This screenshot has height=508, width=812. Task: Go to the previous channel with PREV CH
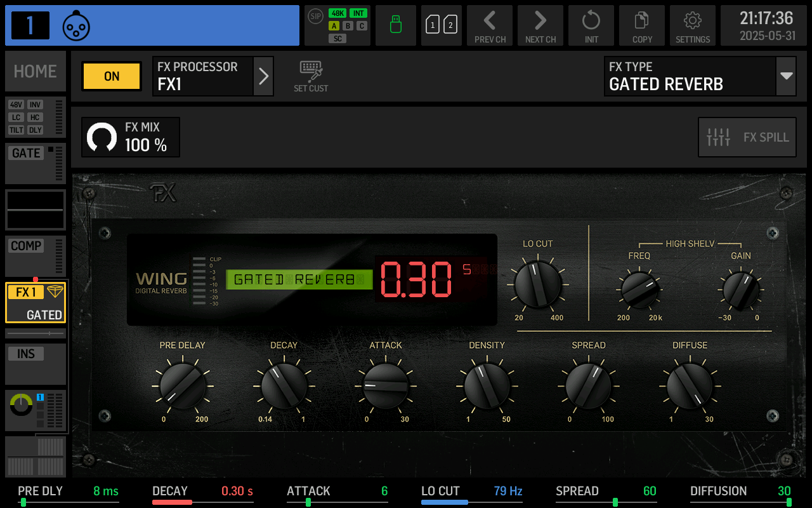489,25
